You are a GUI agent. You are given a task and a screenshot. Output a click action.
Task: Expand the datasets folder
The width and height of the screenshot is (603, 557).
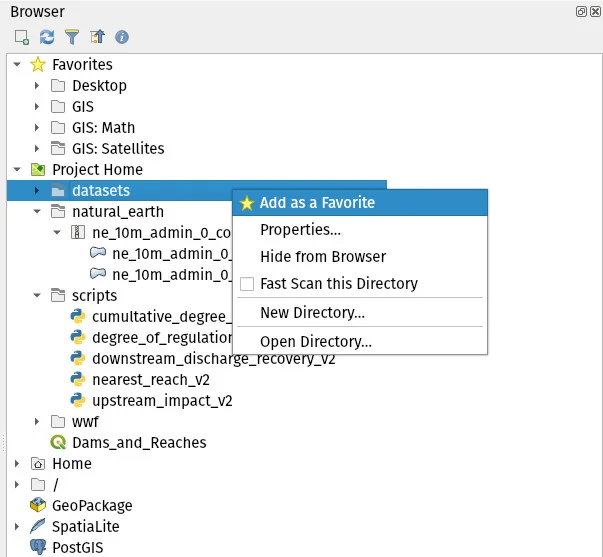[x=37, y=190]
